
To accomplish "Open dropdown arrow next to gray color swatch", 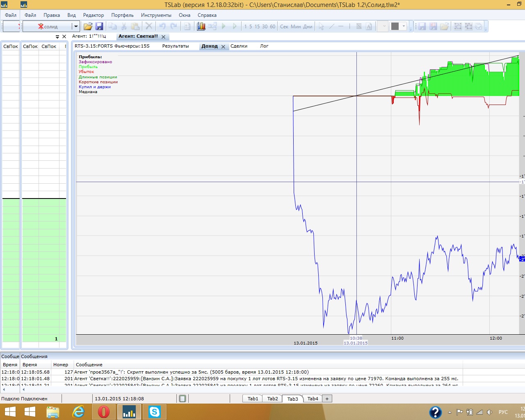I will coord(404,26).
